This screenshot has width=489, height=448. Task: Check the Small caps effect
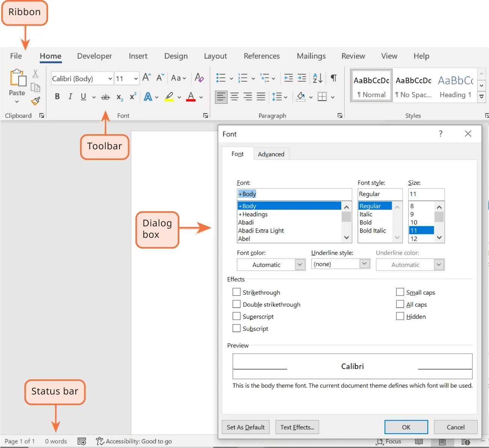(x=400, y=292)
